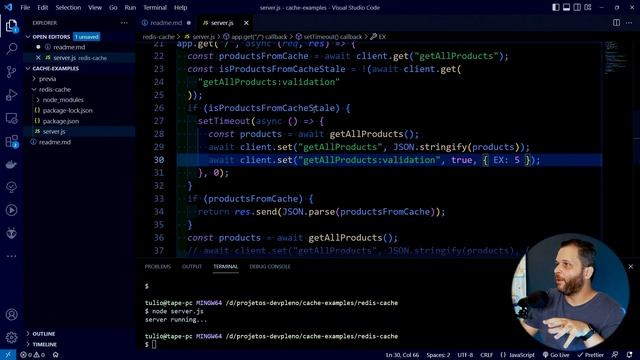Screen dimensions: 640x360
Task: Toggle secondary side bar layout icon
Action: coord(577,7)
